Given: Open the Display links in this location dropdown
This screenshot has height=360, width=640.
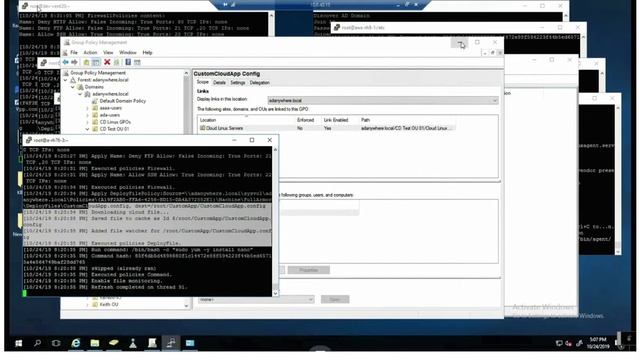Looking at the screenshot, I should pyautogui.click(x=383, y=100).
